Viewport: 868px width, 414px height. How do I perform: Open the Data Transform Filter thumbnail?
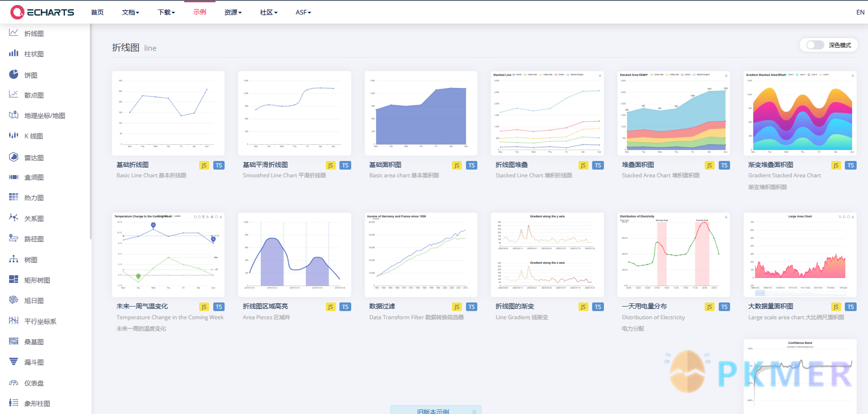[x=421, y=255]
